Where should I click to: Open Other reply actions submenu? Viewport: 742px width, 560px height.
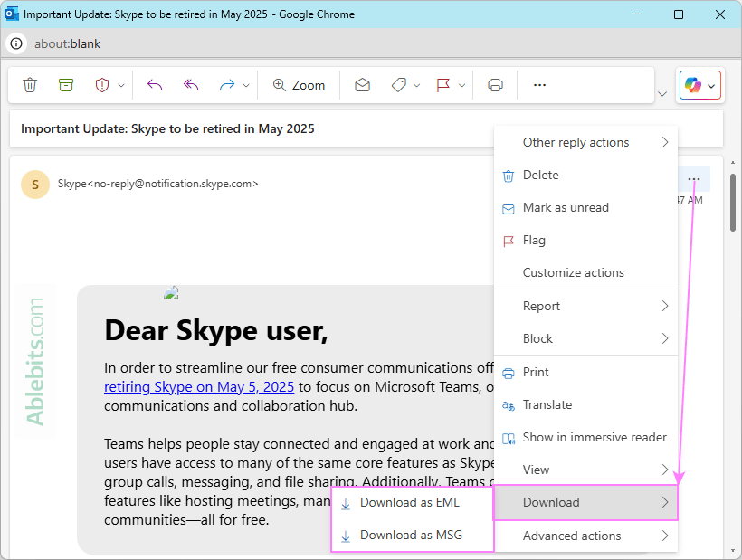point(585,142)
